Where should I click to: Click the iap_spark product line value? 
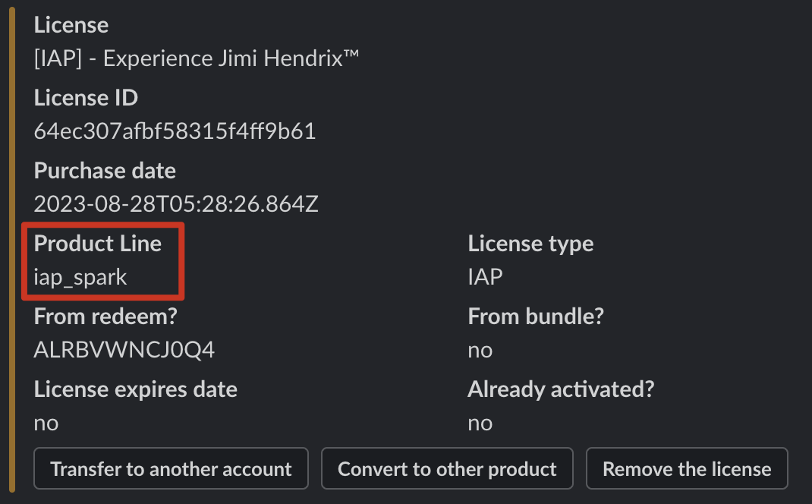(x=80, y=277)
